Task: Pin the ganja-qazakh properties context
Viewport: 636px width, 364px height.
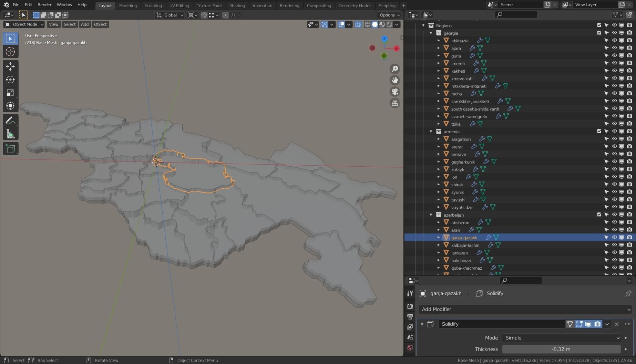Action: tap(628, 293)
